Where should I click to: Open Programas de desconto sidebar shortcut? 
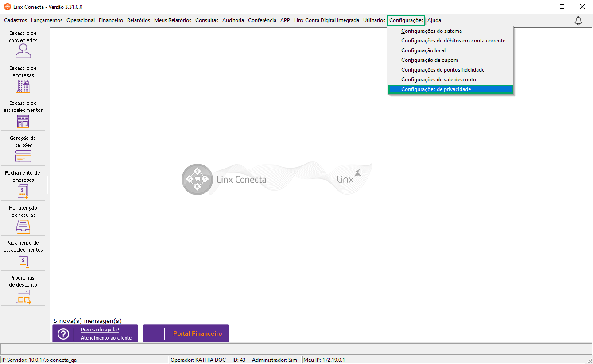23,289
